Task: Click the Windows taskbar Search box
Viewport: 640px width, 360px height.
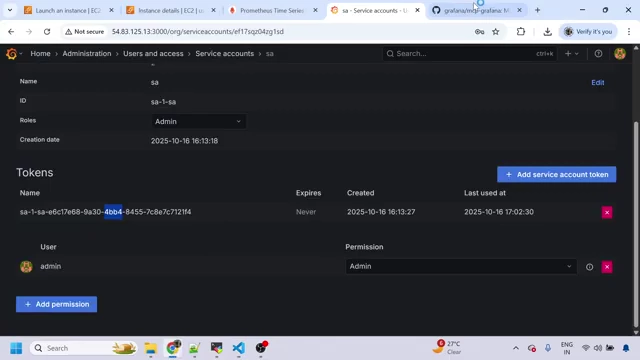Action: 84,348
